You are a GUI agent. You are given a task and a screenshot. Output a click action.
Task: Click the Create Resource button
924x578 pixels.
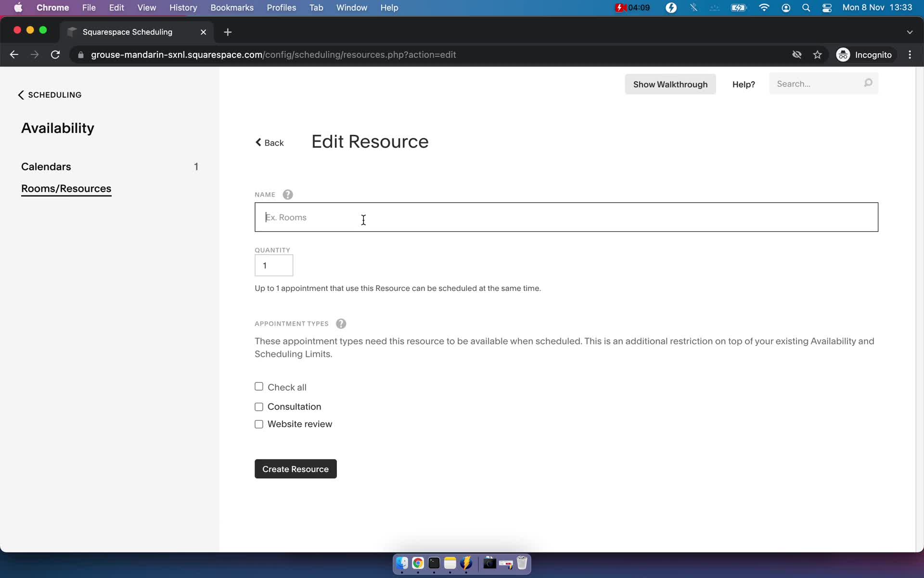click(295, 469)
